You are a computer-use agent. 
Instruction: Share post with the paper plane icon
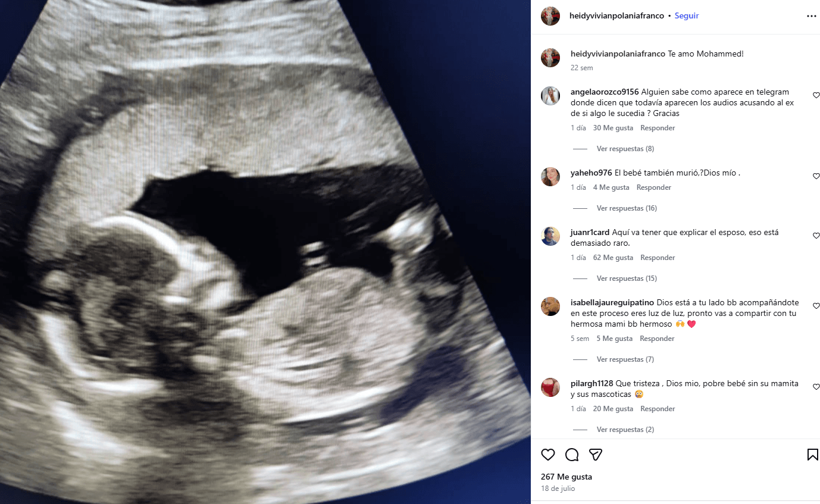pos(596,455)
